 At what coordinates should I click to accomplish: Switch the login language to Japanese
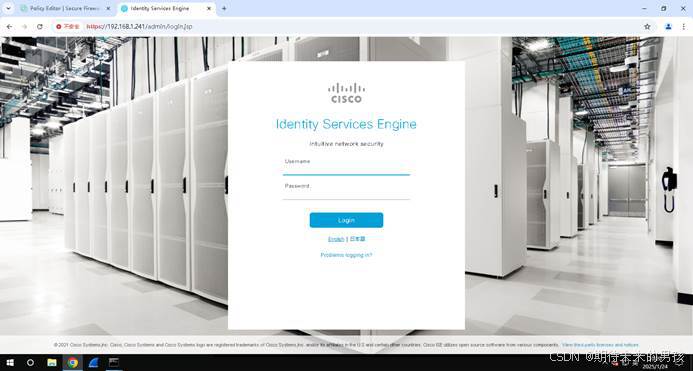pyautogui.click(x=358, y=239)
